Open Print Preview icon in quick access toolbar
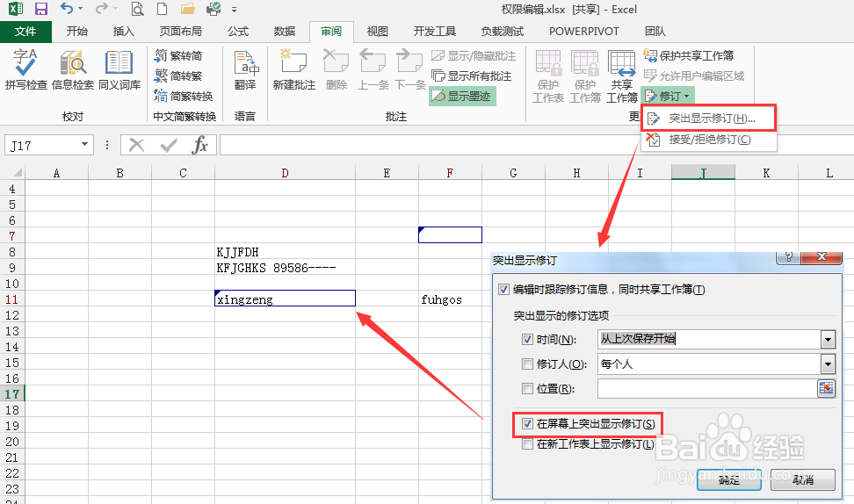 coord(138,9)
